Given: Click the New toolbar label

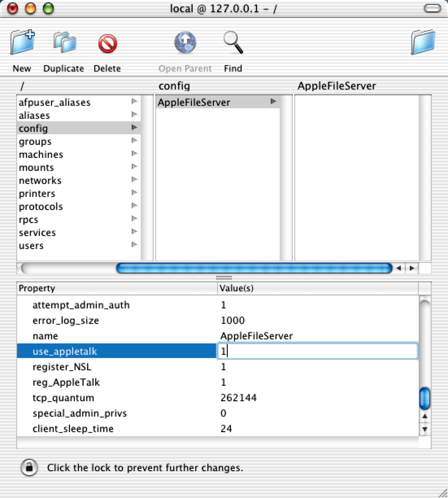Looking at the screenshot, I should [x=22, y=68].
